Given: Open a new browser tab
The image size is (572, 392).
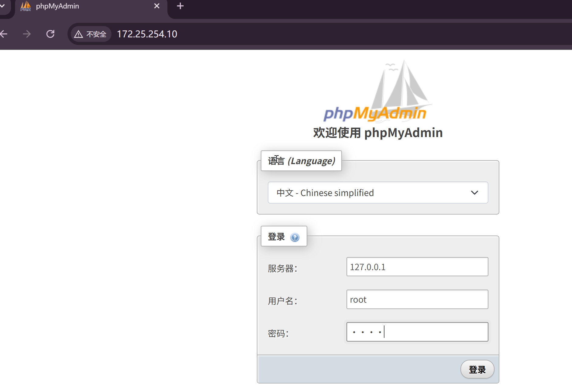Looking at the screenshot, I should [x=180, y=6].
